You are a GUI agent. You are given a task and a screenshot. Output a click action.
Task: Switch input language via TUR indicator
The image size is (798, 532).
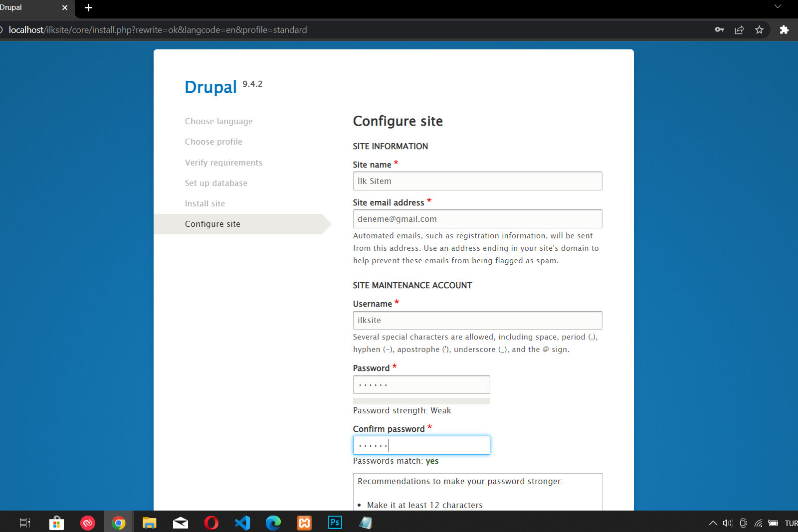tap(791, 523)
